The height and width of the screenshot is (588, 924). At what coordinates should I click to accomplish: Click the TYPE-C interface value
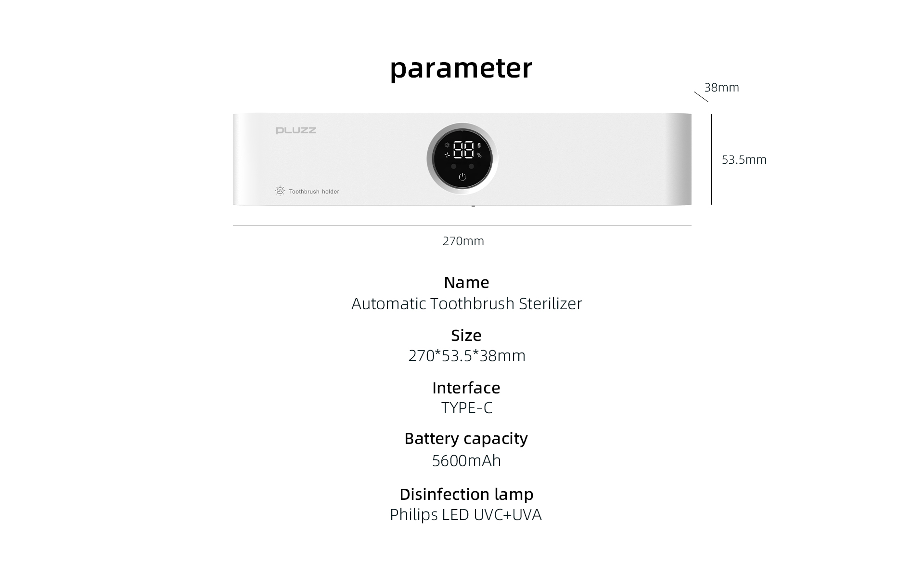[x=466, y=408]
